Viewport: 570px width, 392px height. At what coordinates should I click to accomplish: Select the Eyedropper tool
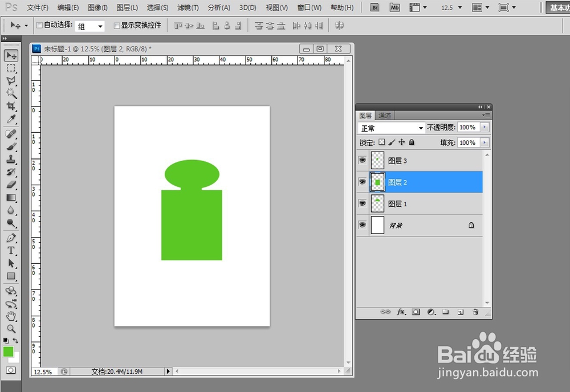tap(11, 119)
